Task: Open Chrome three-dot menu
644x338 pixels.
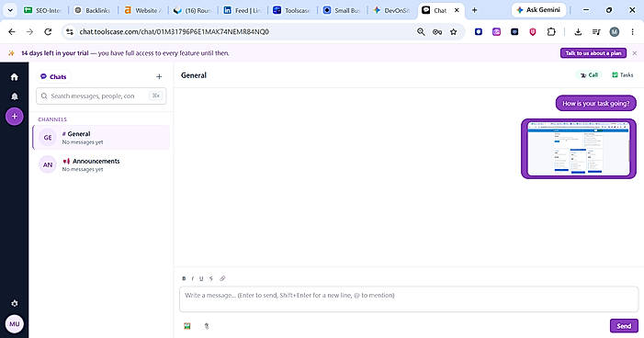Action: [632, 31]
